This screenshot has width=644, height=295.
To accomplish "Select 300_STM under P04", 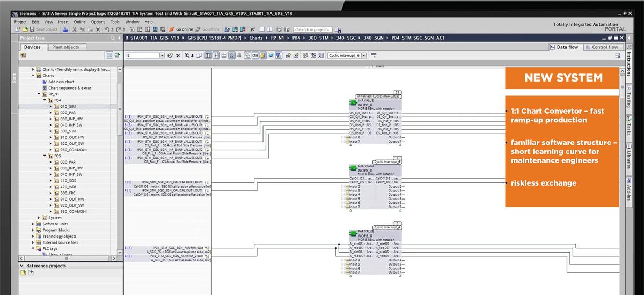I will (x=68, y=131).
